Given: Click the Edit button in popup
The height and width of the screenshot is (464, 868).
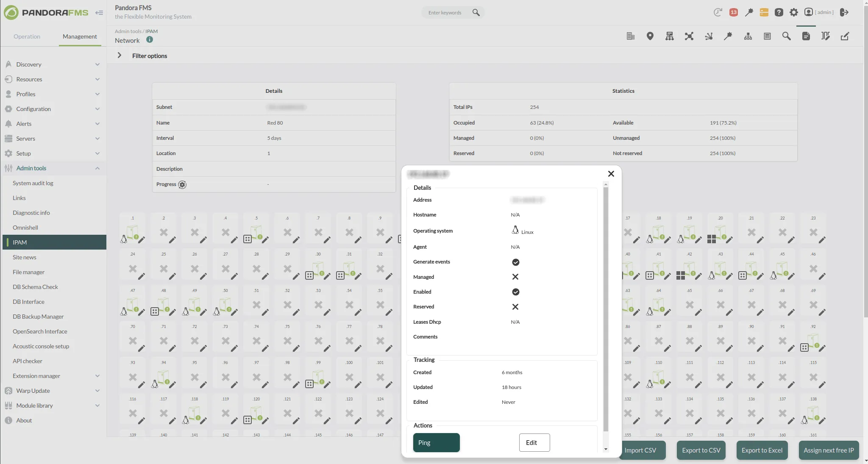Looking at the screenshot, I should click(534, 442).
